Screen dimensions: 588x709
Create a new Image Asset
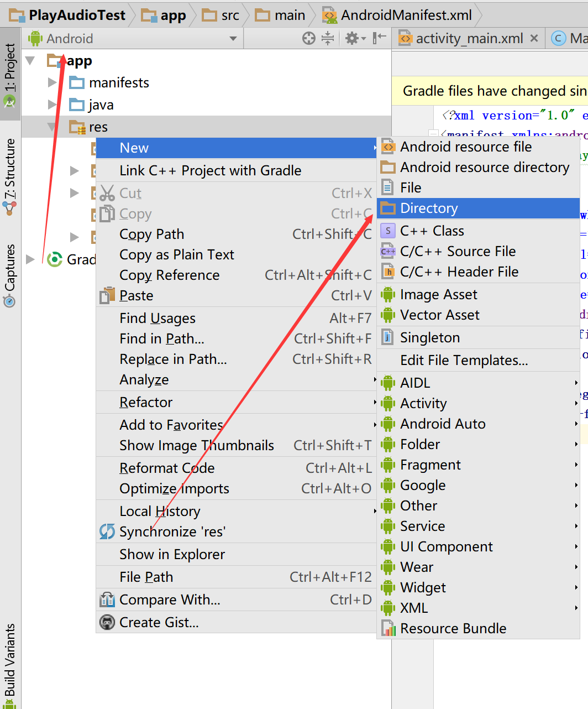[438, 294]
